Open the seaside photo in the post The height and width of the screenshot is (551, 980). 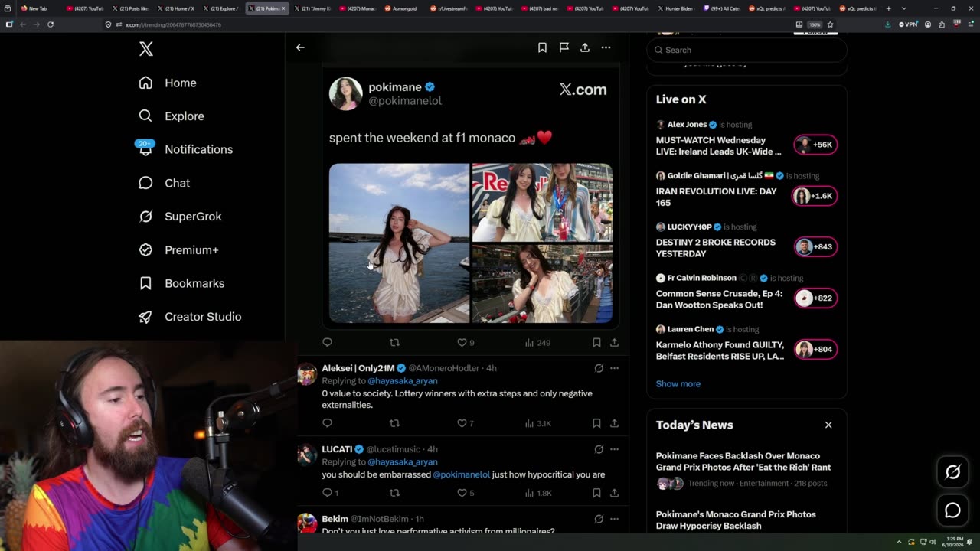click(x=399, y=243)
